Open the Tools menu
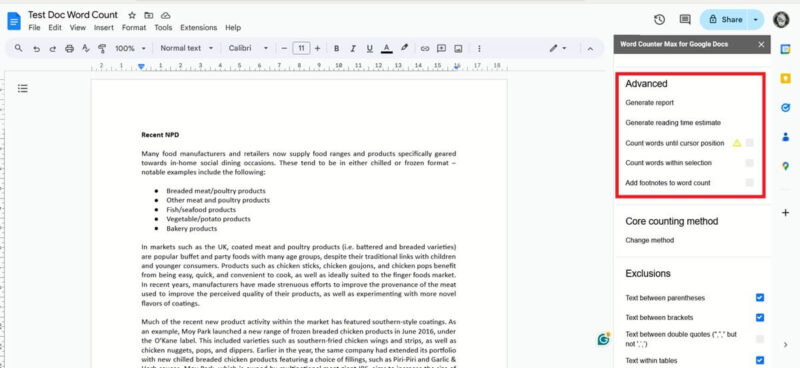The height and width of the screenshot is (368, 800). click(163, 28)
